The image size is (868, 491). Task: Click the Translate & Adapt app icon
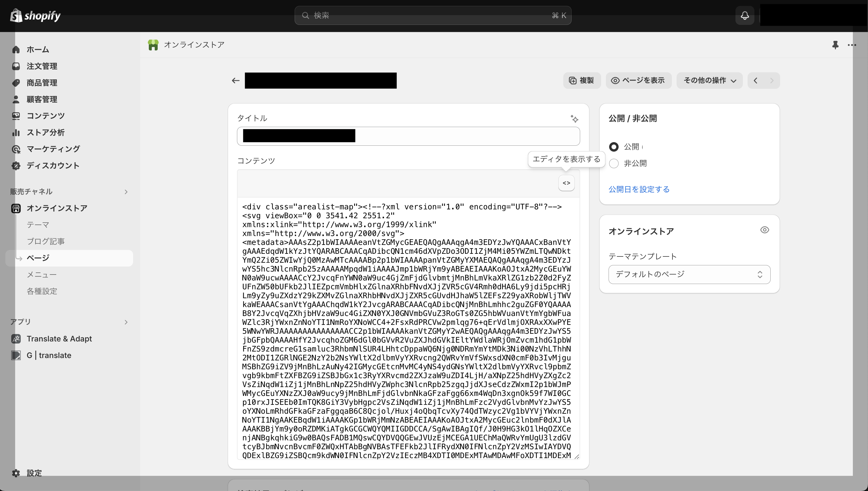(x=16, y=338)
